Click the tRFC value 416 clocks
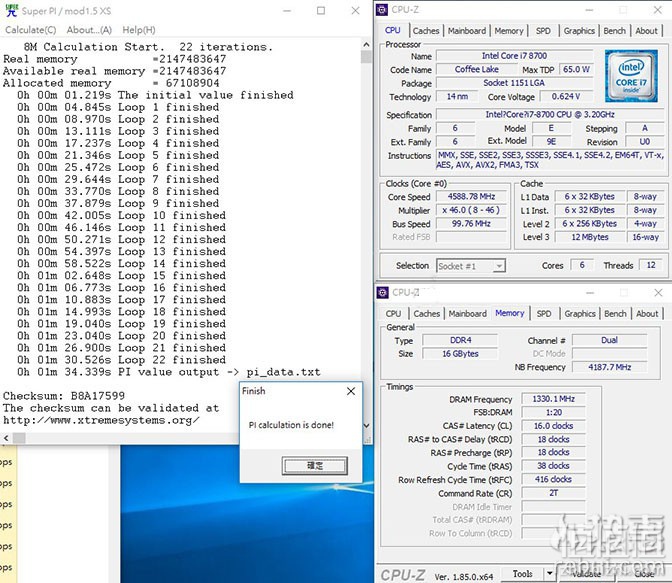Image resolution: width=672 pixels, height=583 pixels. [x=553, y=480]
